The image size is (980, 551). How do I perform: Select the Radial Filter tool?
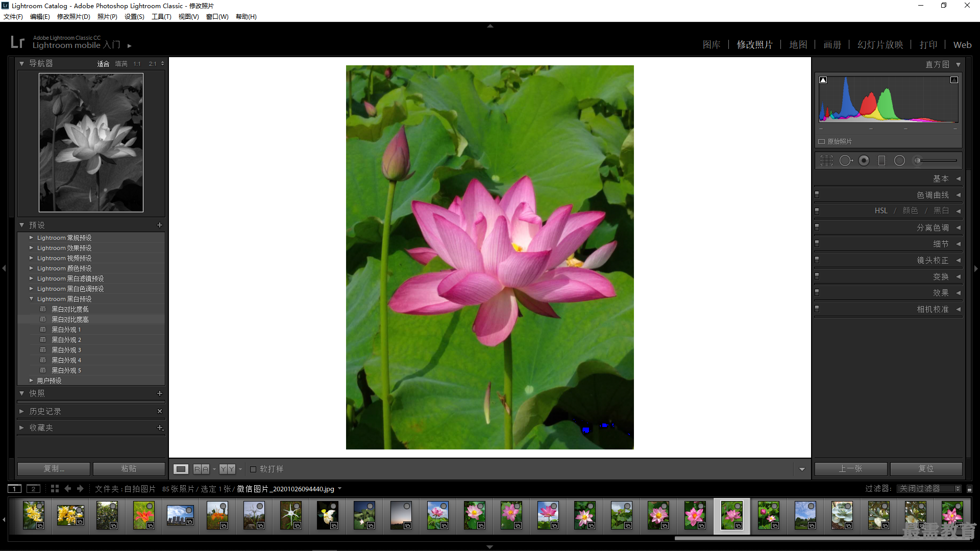click(x=899, y=161)
